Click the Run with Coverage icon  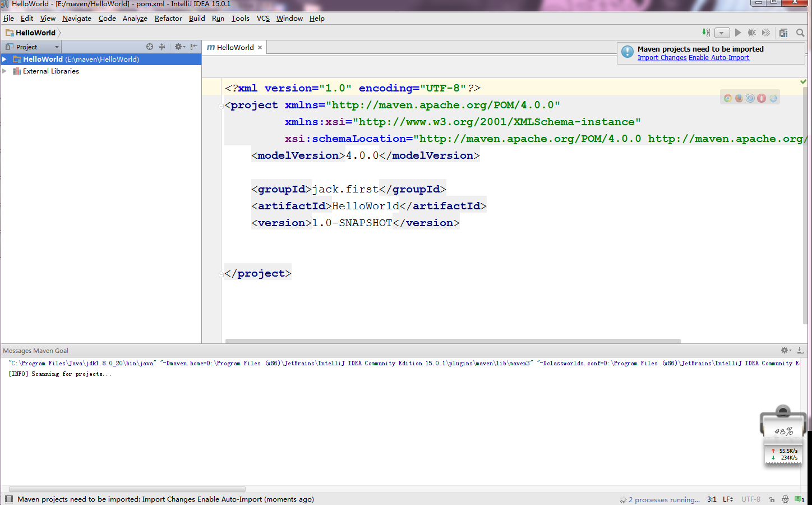(x=766, y=33)
